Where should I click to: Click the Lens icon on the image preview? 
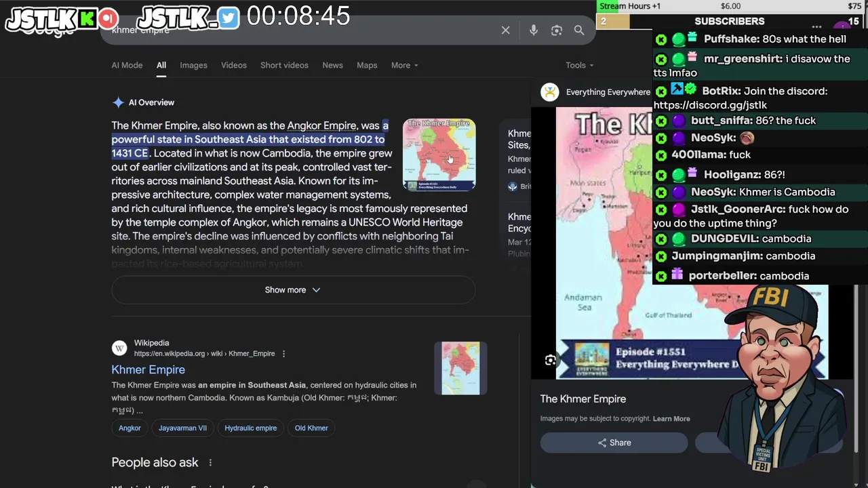coord(550,361)
